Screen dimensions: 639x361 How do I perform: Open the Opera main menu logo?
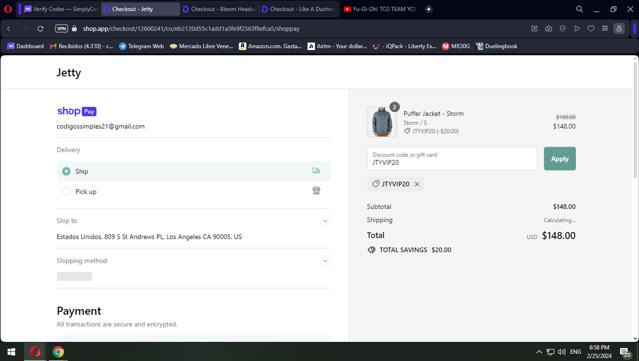click(x=8, y=9)
